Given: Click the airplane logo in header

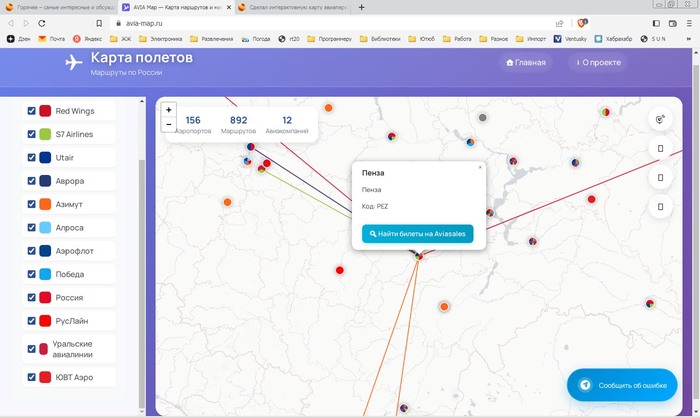Looking at the screenshot, I should (74, 63).
